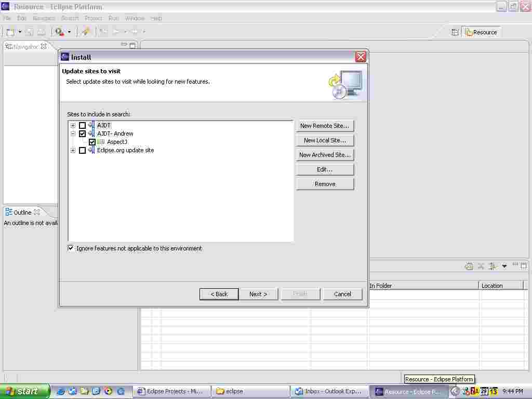Viewport: 532px width, 399px height.
Task: Select the Resource perspective button
Action: click(482, 32)
